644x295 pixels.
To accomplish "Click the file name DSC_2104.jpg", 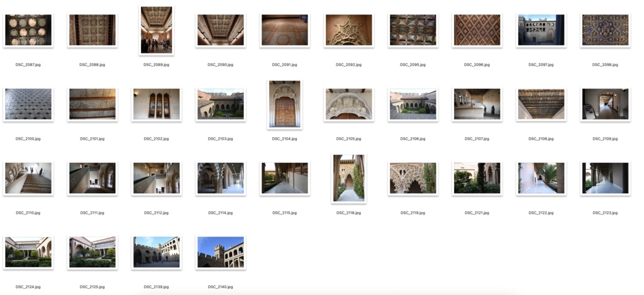I will coord(285,139).
